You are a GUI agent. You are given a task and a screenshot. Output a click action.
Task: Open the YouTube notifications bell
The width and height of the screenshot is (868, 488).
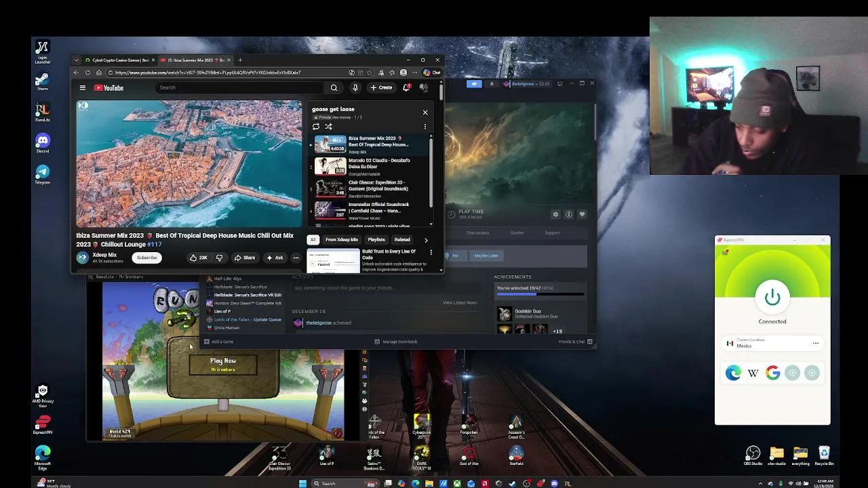[x=406, y=87]
